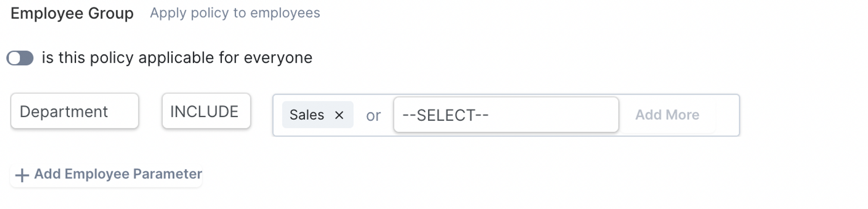Viewport: 868px width, 209px height.
Task: Enable the policy applicable for everyone switch
Action: point(20,58)
